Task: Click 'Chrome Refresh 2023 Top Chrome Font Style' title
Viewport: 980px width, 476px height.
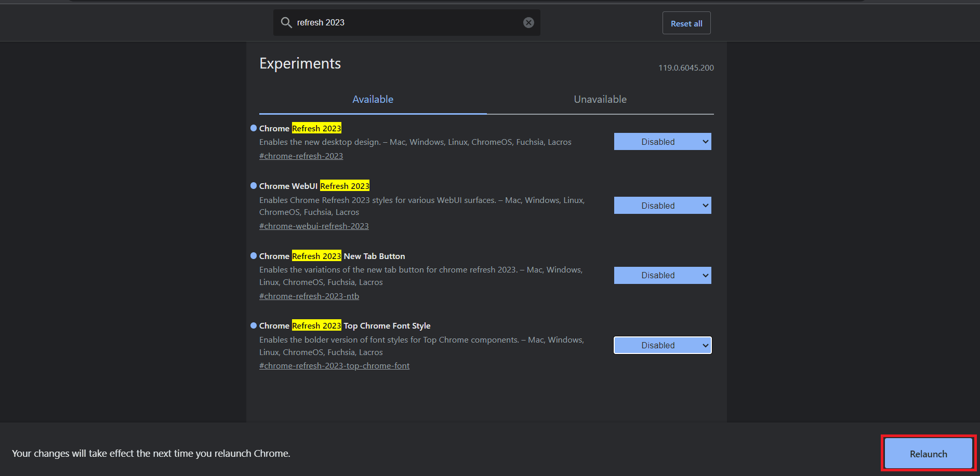Action: coord(345,325)
